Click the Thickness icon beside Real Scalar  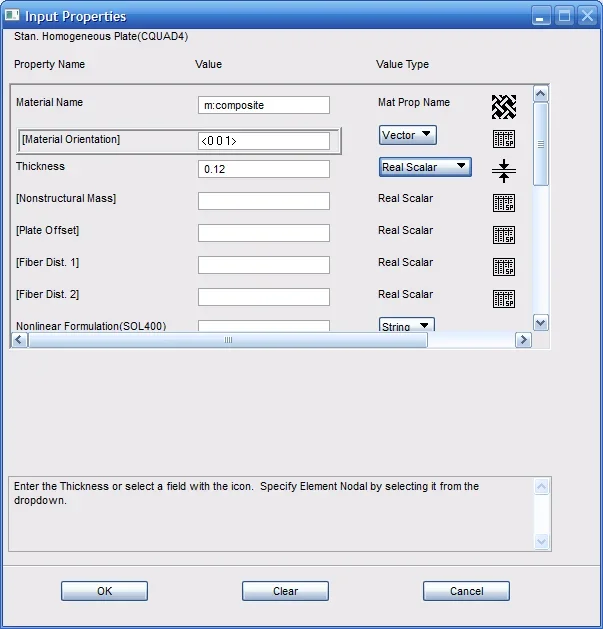coord(503,171)
